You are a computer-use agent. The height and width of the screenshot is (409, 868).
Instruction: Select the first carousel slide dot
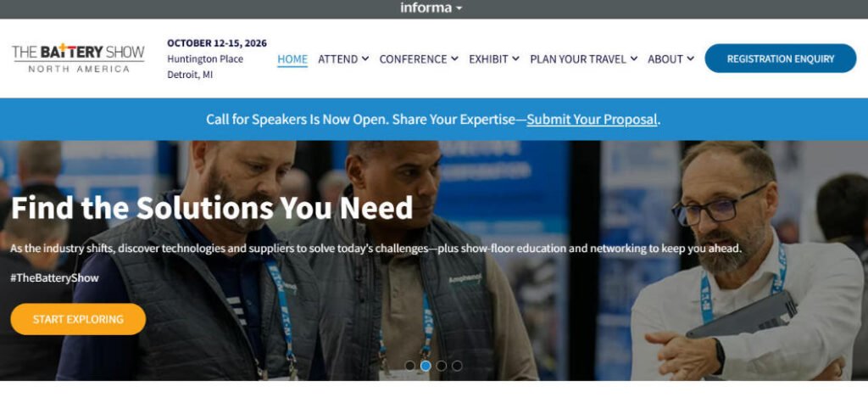pos(409,366)
